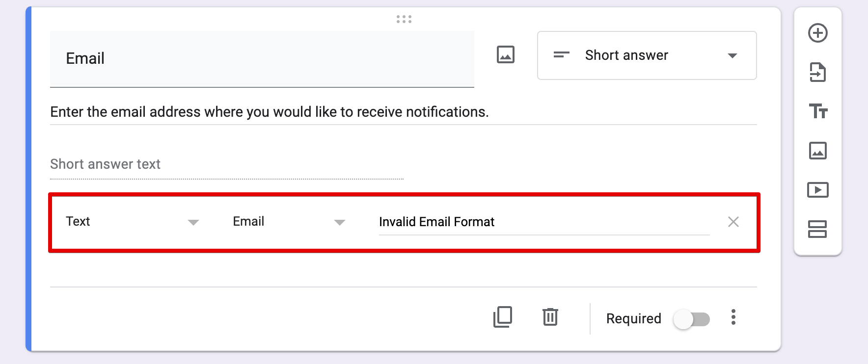Screen dimensions: 868x364
Task: Enable the Required toggle
Action: [x=692, y=319]
